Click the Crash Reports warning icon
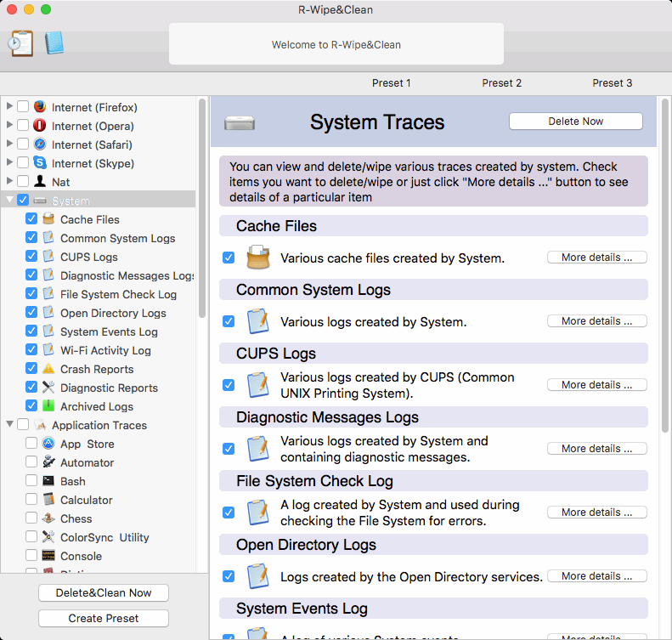 (x=48, y=368)
